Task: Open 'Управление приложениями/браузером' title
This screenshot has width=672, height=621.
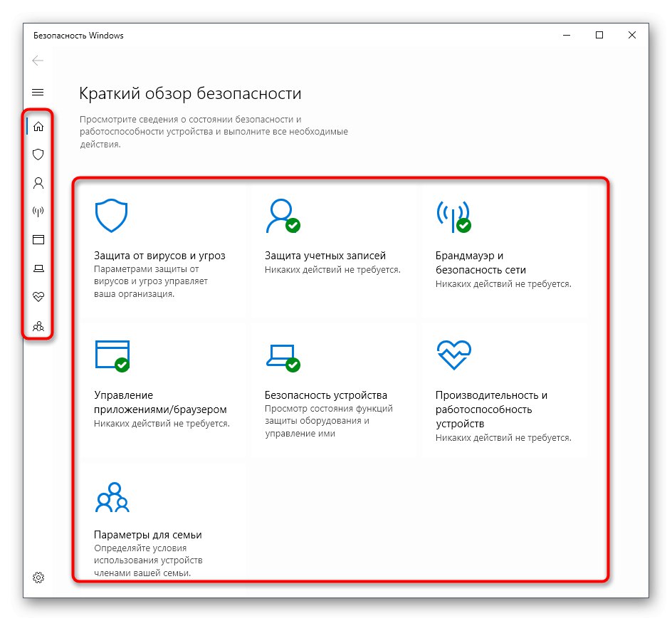Action: pos(160,402)
